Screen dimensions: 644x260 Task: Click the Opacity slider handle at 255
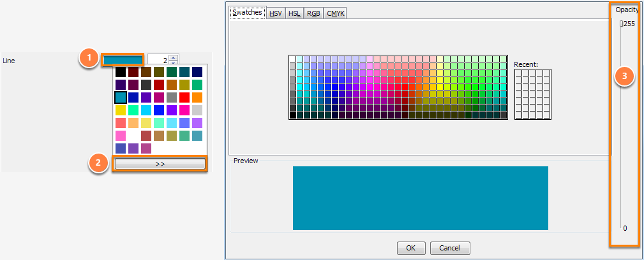(x=621, y=24)
